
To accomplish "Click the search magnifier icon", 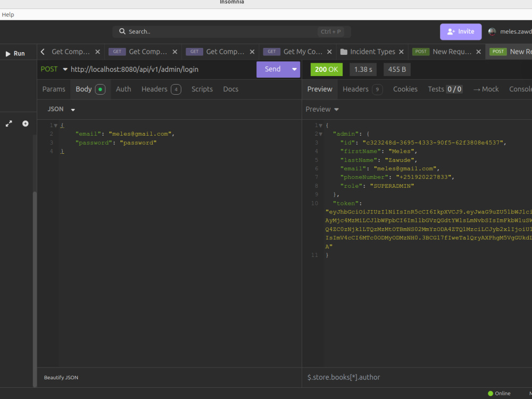I will coord(122,31).
